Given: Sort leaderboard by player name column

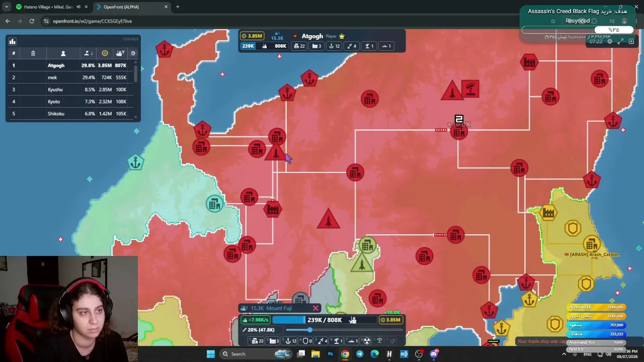Looking at the screenshot, I should pyautogui.click(x=63, y=53).
